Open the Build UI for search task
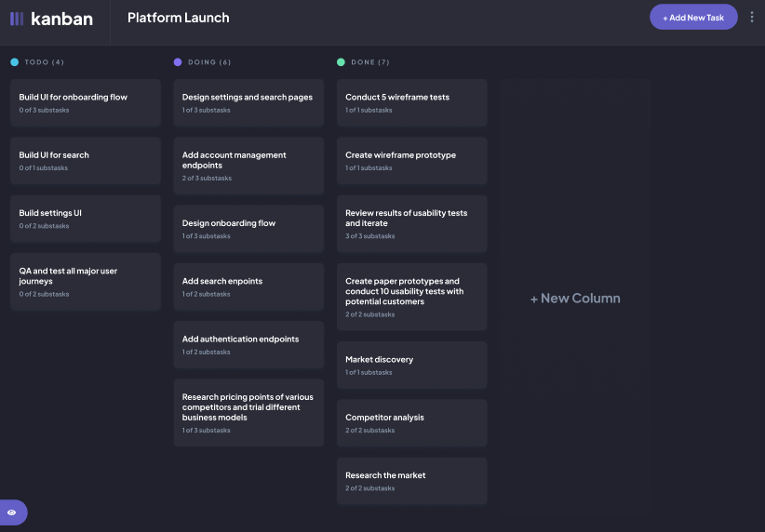The width and height of the screenshot is (765, 532). coord(86,160)
